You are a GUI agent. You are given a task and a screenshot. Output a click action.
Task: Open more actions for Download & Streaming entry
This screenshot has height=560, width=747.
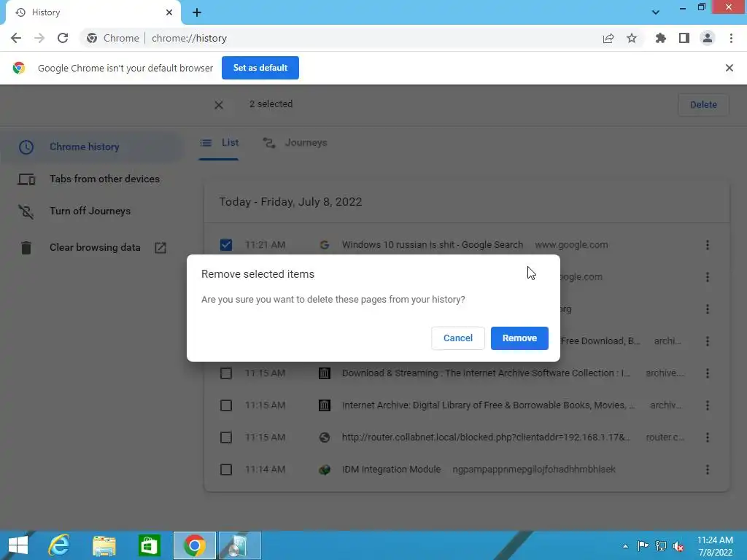coord(707,373)
